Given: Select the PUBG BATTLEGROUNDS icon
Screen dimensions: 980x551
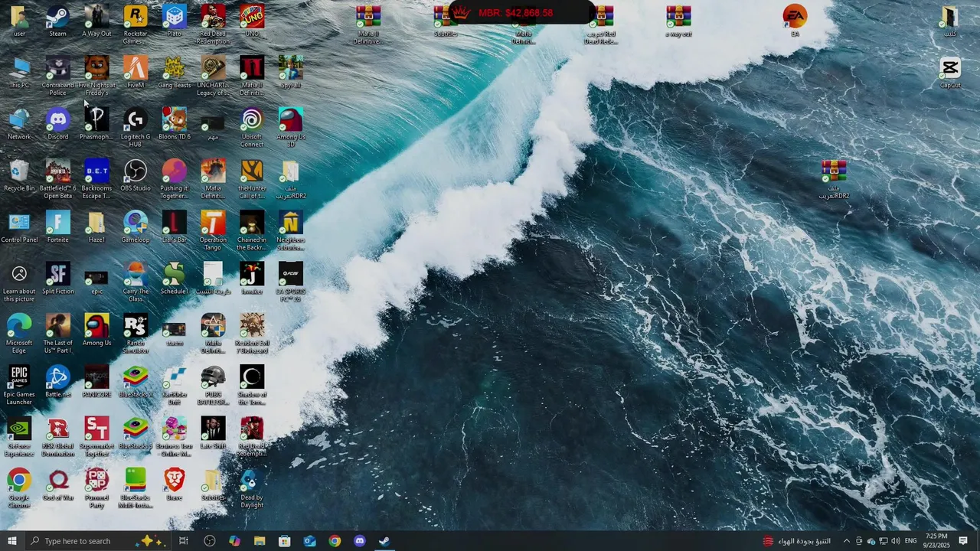Looking at the screenshot, I should 213,386.
